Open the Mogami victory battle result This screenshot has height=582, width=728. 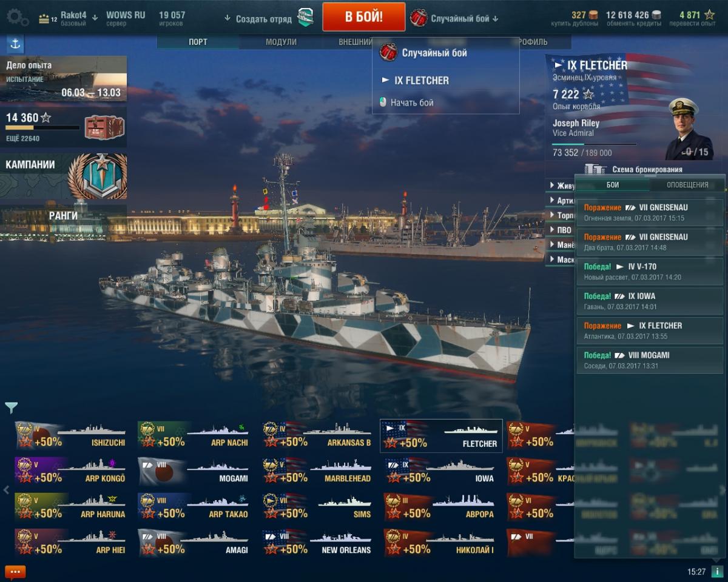coord(650,360)
